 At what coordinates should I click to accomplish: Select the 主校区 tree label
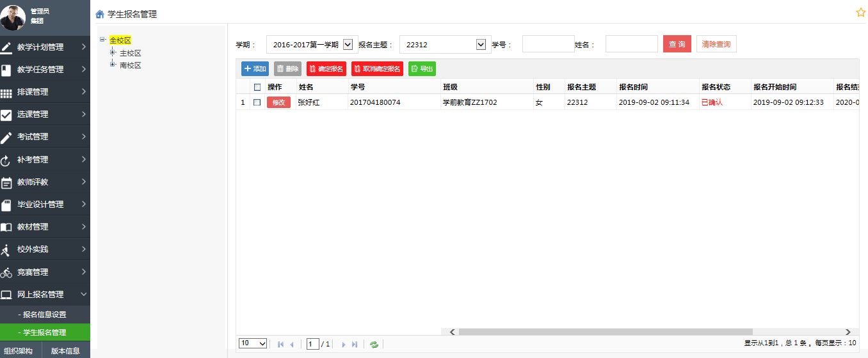pyautogui.click(x=131, y=53)
